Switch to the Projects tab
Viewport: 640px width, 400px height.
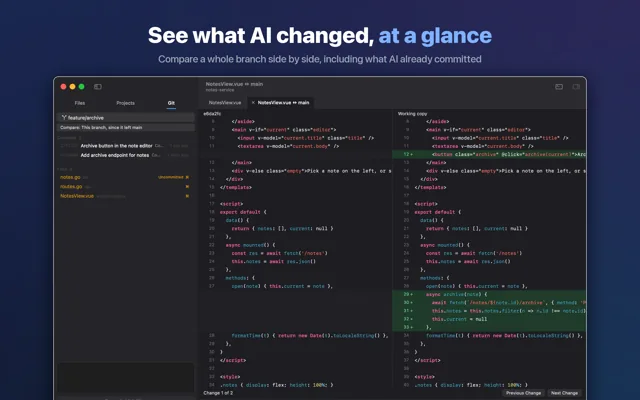[125, 103]
